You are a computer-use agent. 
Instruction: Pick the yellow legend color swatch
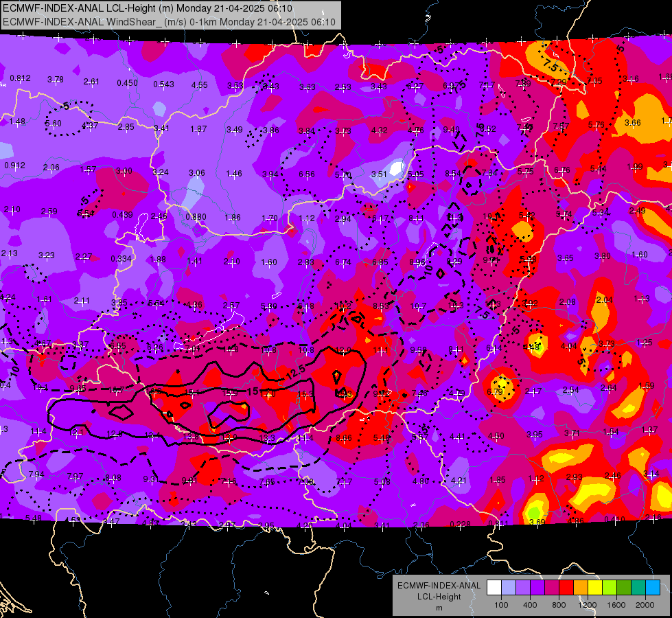coord(595,588)
